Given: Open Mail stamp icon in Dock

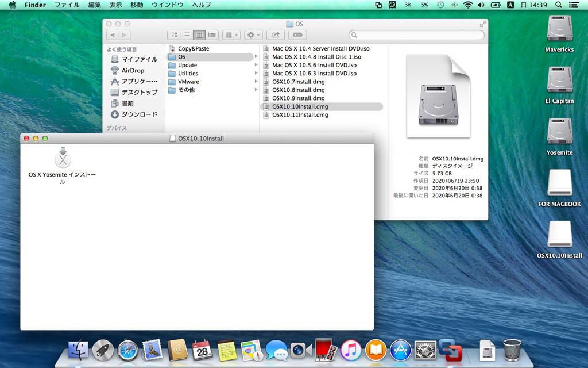Looking at the screenshot, I should pyautogui.click(x=152, y=350).
